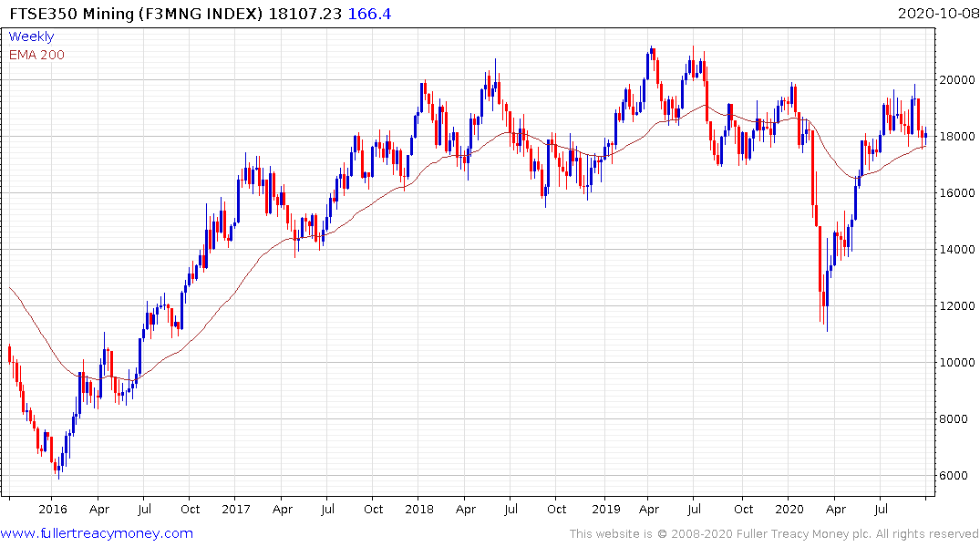Click the 2020 year label on time axis
Viewport: 980px width, 547px height.
pyautogui.click(x=789, y=509)
